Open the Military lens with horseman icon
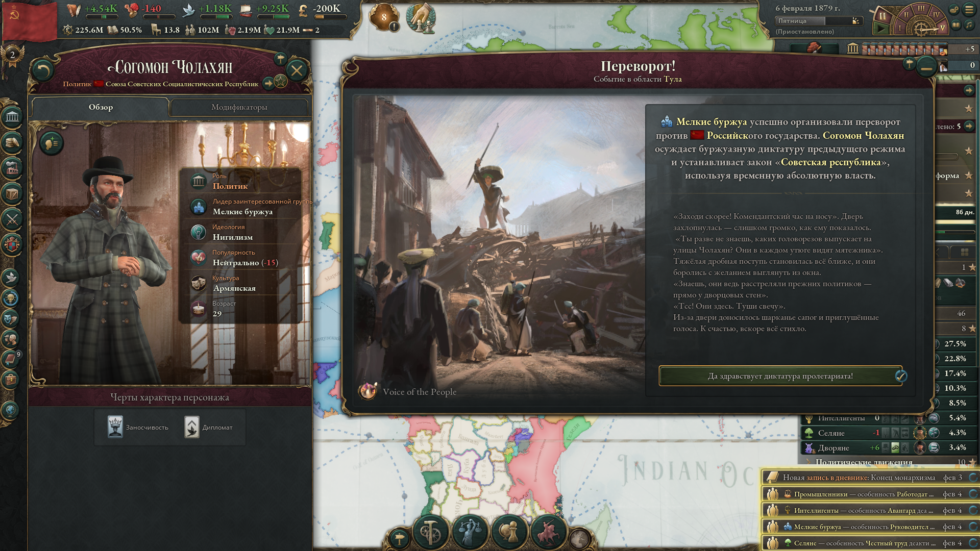980x551 pixels. coord(547,532)
